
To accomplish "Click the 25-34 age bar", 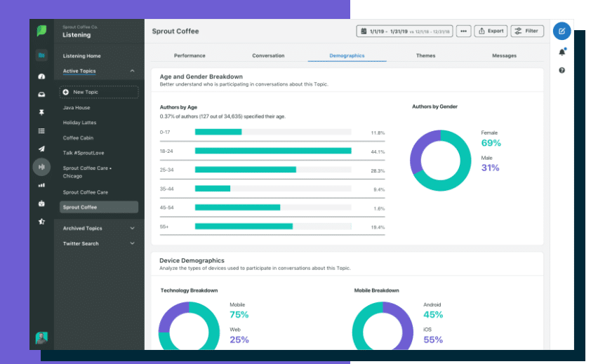I will pos(246,170).
